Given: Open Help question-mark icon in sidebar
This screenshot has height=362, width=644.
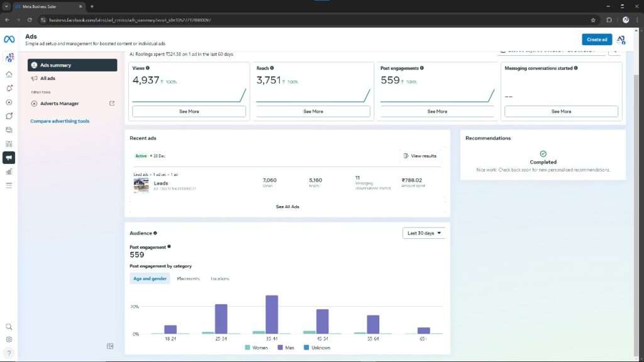Looking at the screenshot, I should [9, 353].
